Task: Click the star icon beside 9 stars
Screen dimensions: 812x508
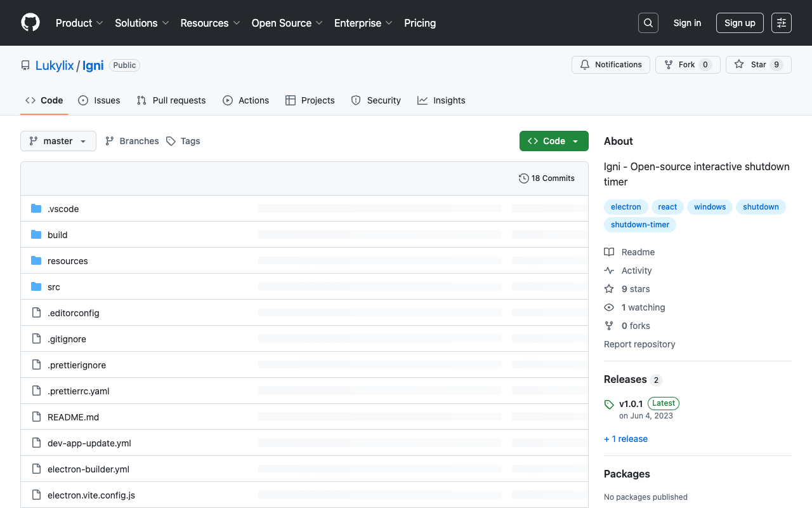Action: (x=609, y=289)
